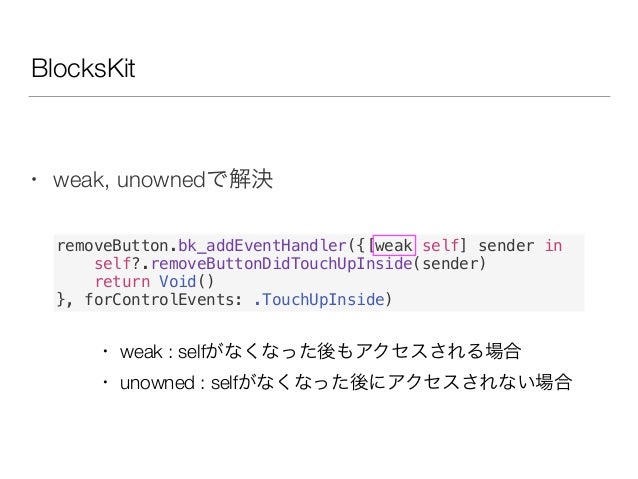Image resolution: width=638 pixels, height=479 pixels.
Task: Click the 'weak, unownedで解決' bullet heading
Action: click(163, 179)
